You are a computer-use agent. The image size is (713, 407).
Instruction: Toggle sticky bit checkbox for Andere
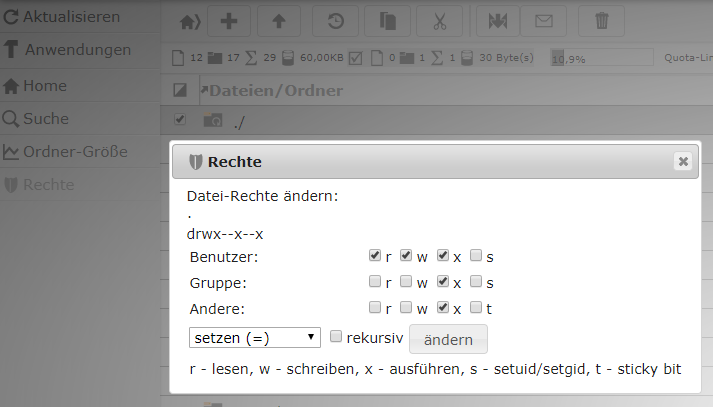[477, 308]
